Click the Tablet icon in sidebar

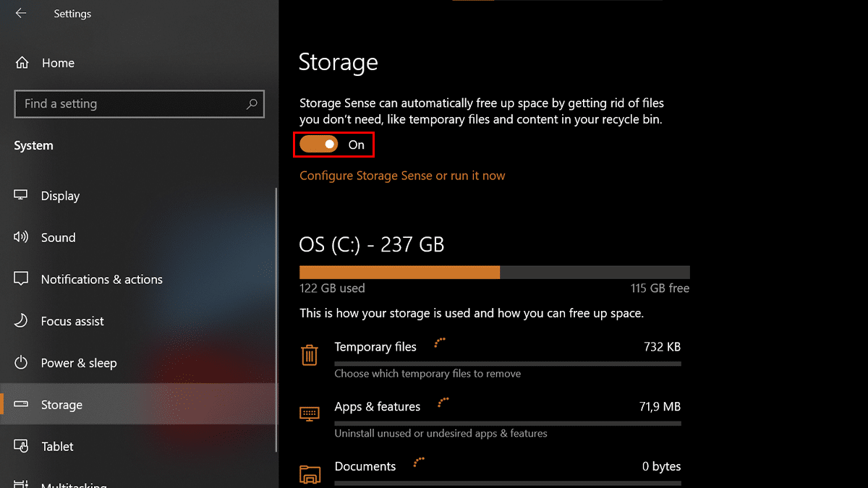pyautogui.click(x=21, y=446)
